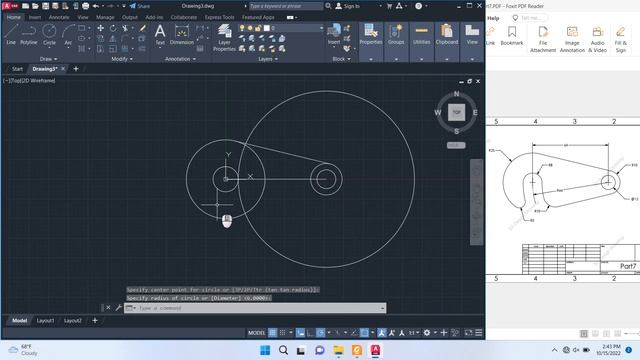Click the Rotate tool in Modify panel
The height and width of the screenshot is (360, 640).
[x=113, y=28]
